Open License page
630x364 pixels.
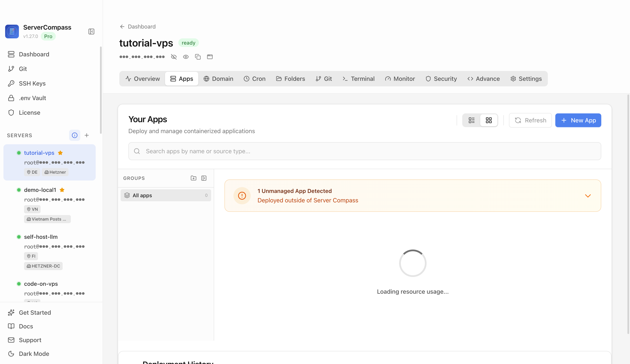(24, 112)
